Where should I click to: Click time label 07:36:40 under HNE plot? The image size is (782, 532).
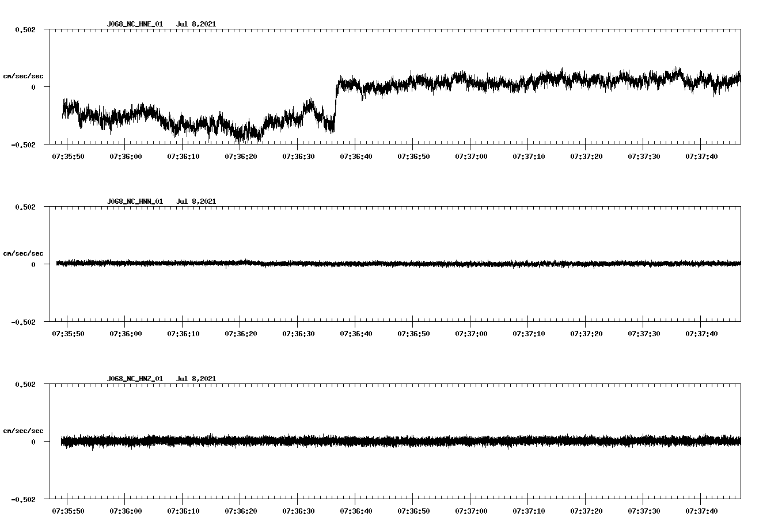point(356,157)
